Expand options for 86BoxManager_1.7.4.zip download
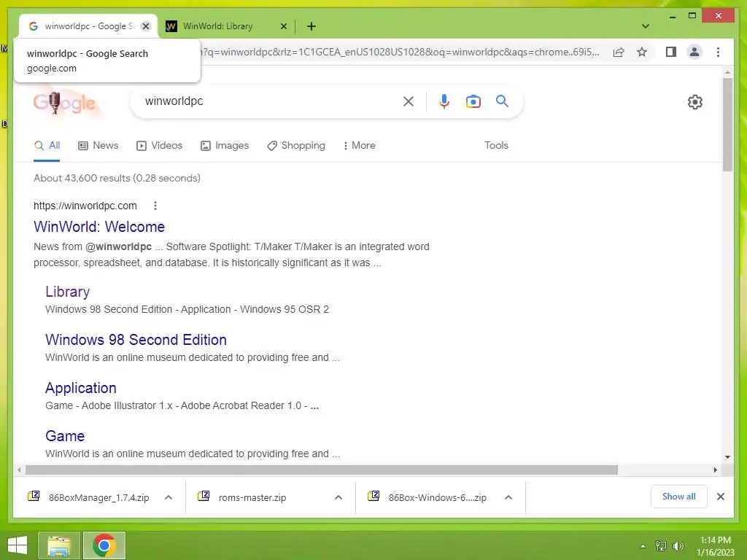 coord(169,497)
